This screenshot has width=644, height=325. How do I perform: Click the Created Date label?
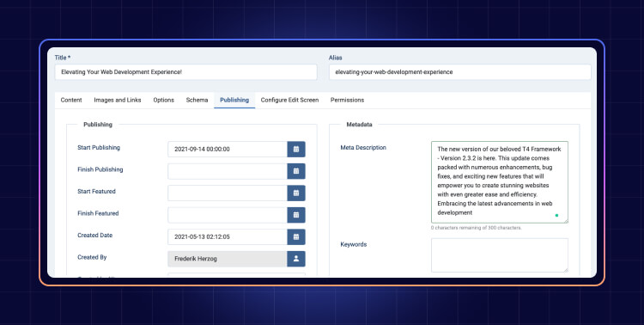pyautogui.click(x=94, y=236)
